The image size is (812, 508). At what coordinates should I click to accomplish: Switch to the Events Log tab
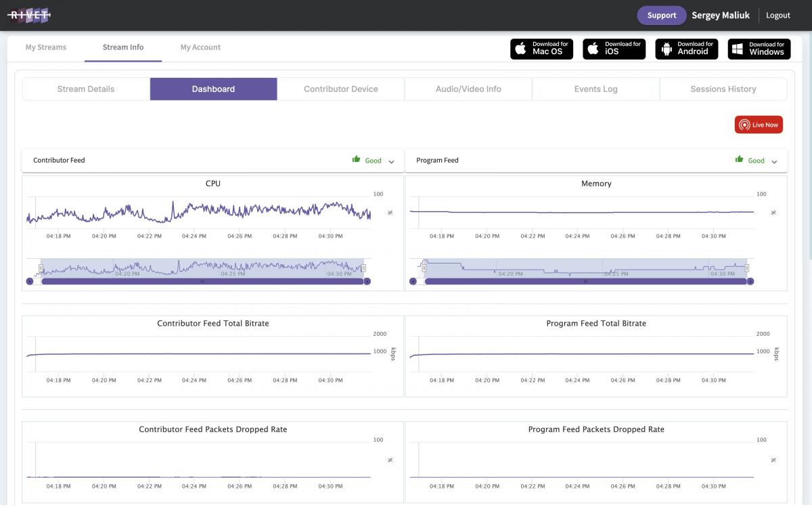tap(595, 89)
